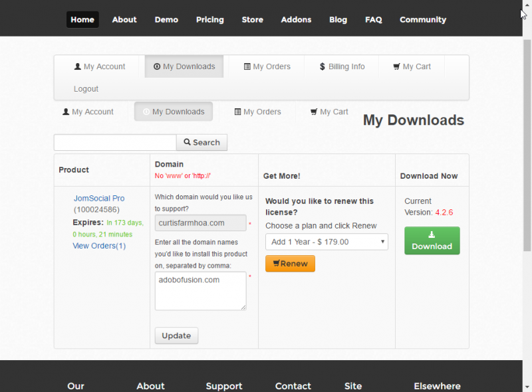Click the orange Renew button
This screenshot has height=392, width=532.
pos(290,264)
